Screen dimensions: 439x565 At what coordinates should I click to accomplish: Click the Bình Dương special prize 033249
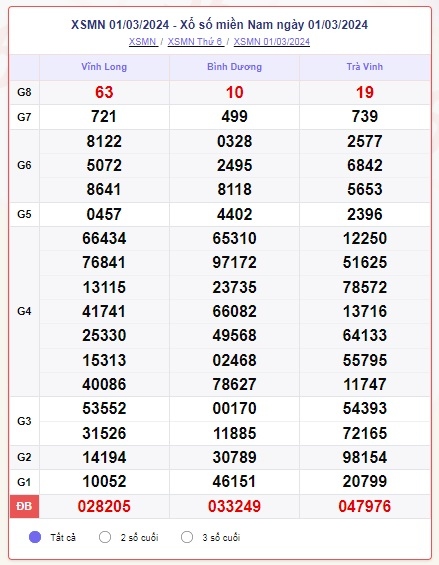point(234,506)
